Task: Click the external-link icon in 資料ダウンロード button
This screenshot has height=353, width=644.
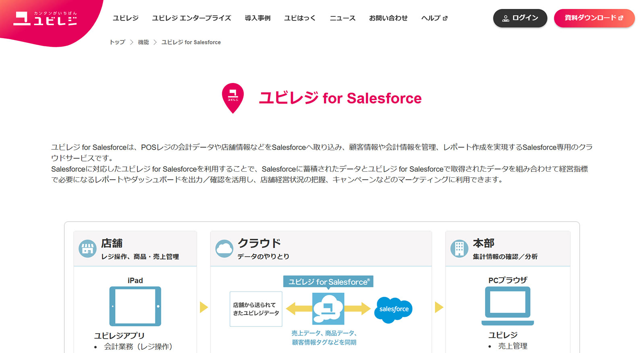Action: click(621, 18)
